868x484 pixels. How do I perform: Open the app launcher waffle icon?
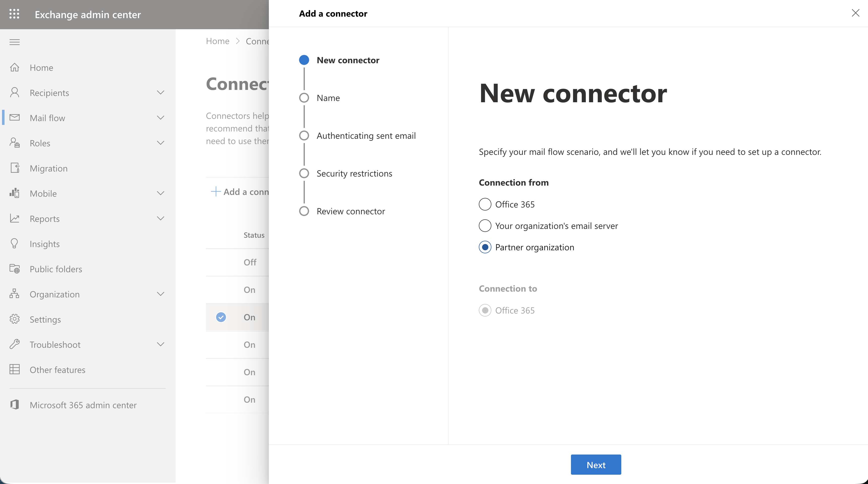(x=14, y=14)
